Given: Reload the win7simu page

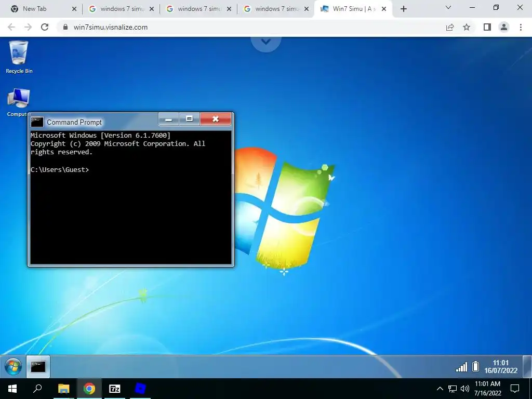Looking at the screenshot, I should [45, 27].
